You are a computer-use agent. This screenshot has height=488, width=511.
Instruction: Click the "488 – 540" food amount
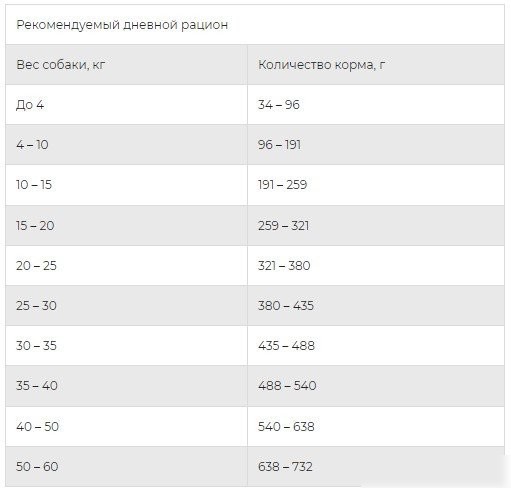click(x=287, y=386)
